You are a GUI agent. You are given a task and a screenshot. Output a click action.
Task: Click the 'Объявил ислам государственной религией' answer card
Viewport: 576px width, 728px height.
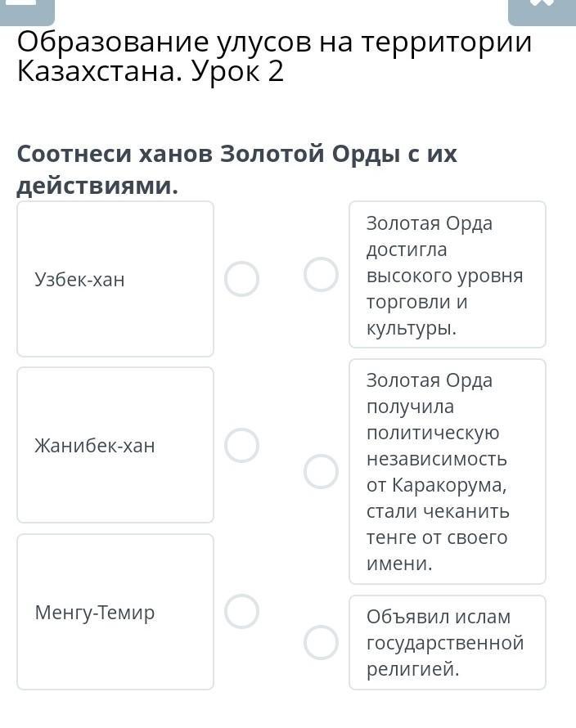point(448,643)
